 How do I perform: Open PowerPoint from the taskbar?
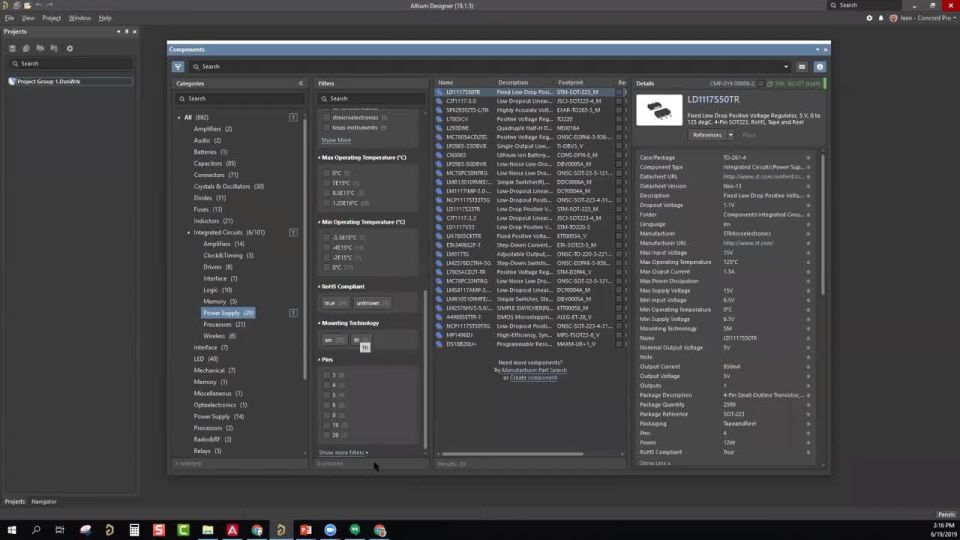coord(306,530)
